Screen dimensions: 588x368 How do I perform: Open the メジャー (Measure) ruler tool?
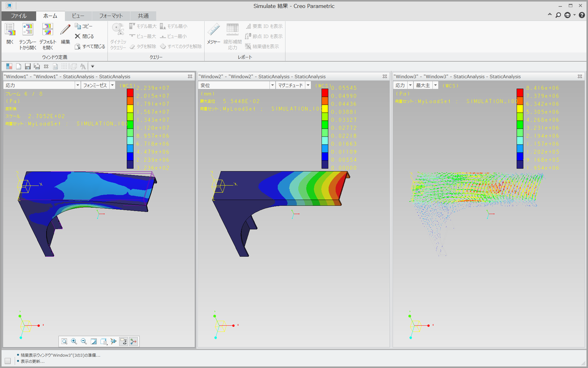tap(214, 33)
